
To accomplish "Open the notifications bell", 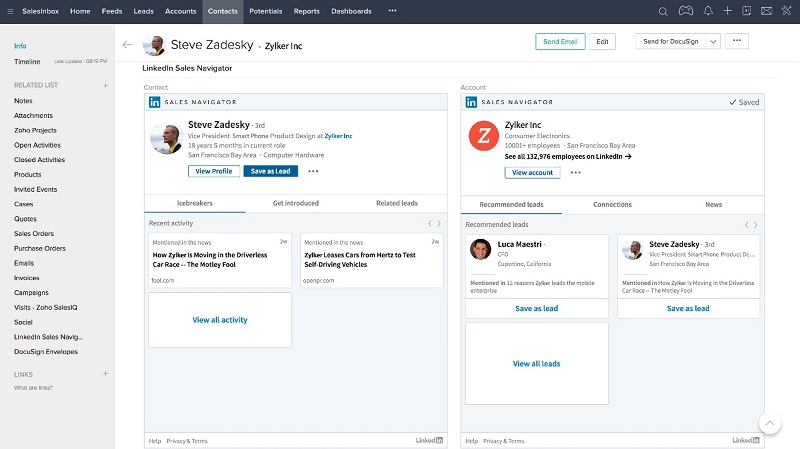I will coord(708,11).
